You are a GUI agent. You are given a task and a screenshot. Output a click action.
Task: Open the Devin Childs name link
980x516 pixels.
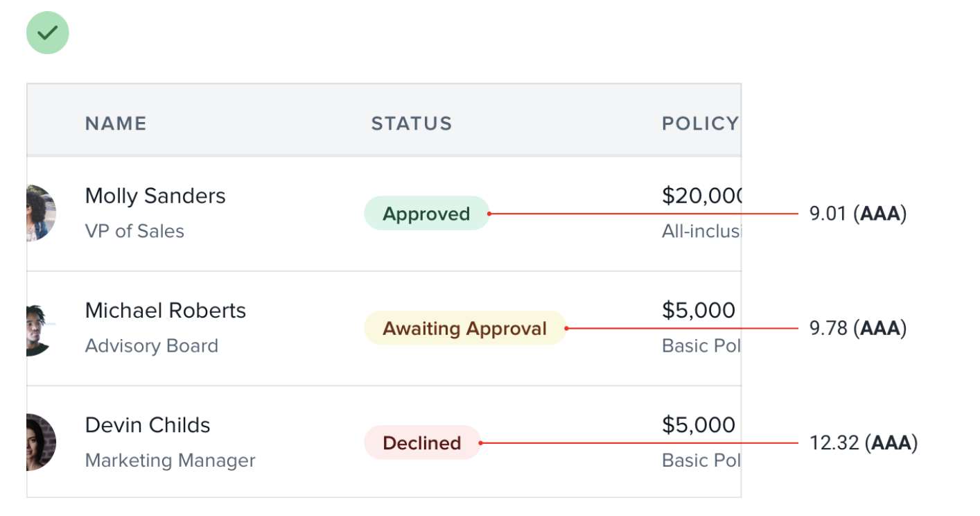(148, 425)
